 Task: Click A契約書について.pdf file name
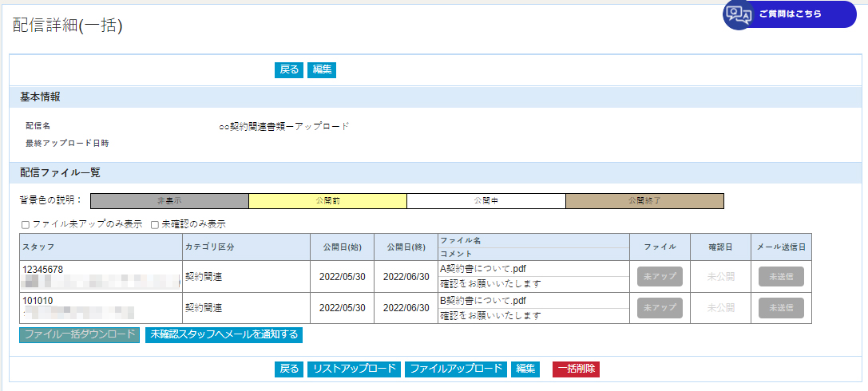coord(483,269)
